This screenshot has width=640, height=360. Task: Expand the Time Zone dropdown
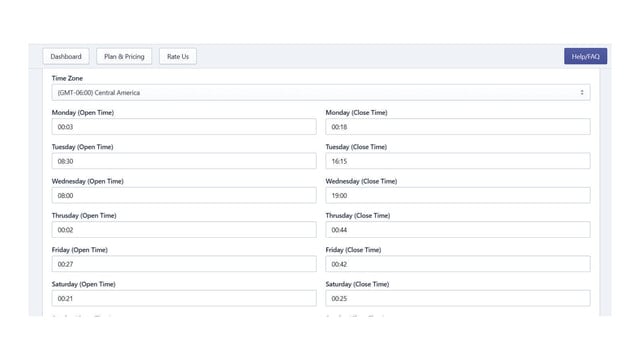[x=321, y=93]
